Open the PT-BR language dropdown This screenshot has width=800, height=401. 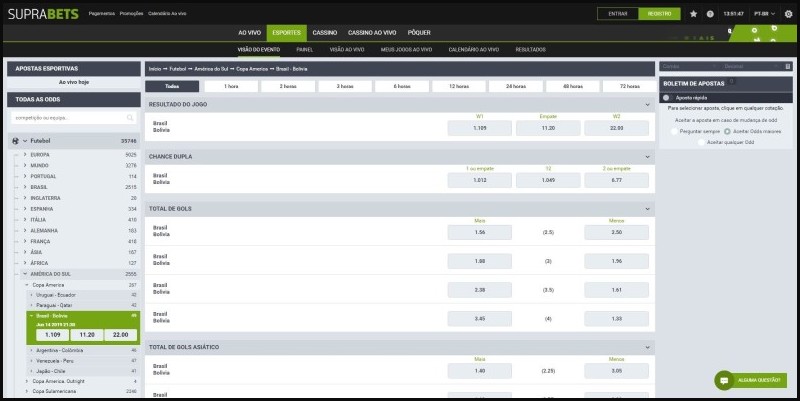click(x=764, y=14)
